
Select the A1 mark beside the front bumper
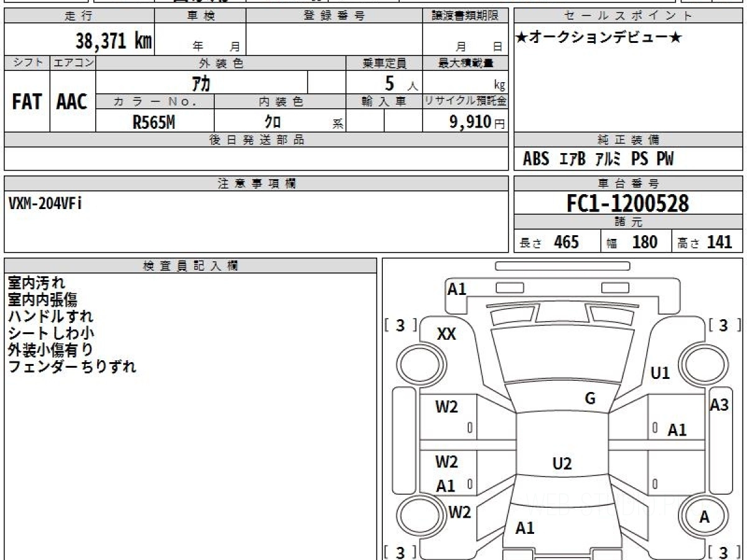tap(458, 289)
